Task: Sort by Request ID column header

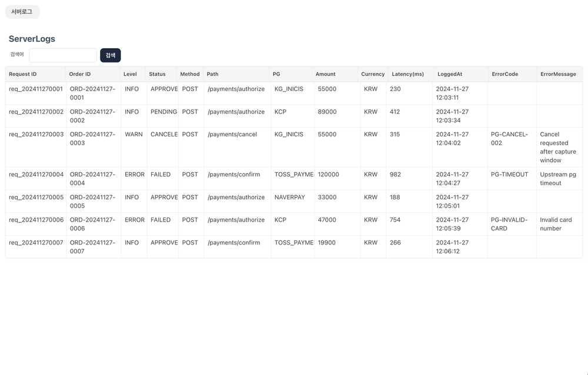Action: pyautogui.click(x=23, y=74)
